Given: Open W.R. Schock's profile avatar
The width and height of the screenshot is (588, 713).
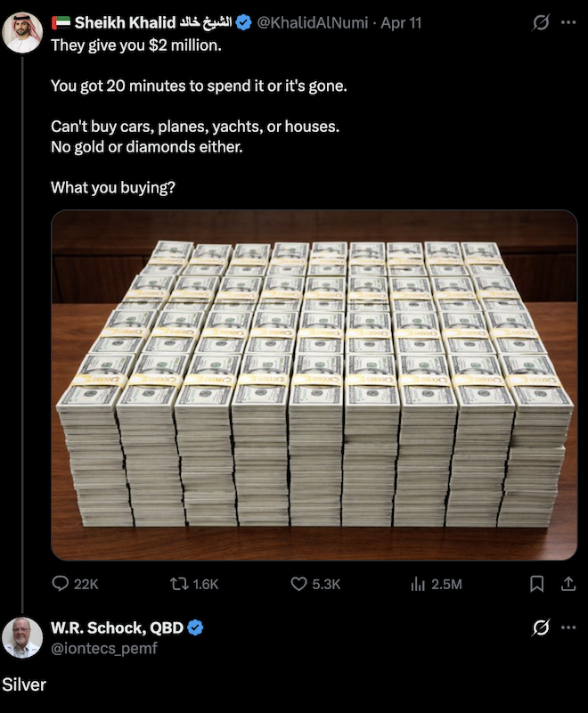Looking at the screenshot, I should tap(22, 637).
